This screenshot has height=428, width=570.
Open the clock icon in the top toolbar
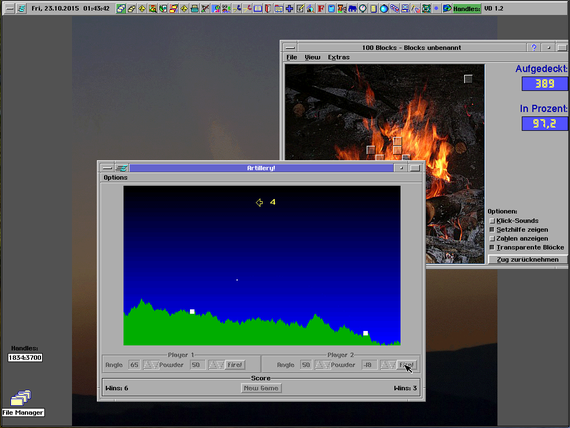point(363,8)
